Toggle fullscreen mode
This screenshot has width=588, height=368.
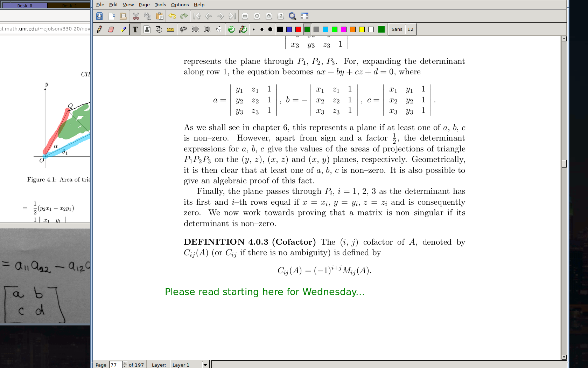pos(304,16)
